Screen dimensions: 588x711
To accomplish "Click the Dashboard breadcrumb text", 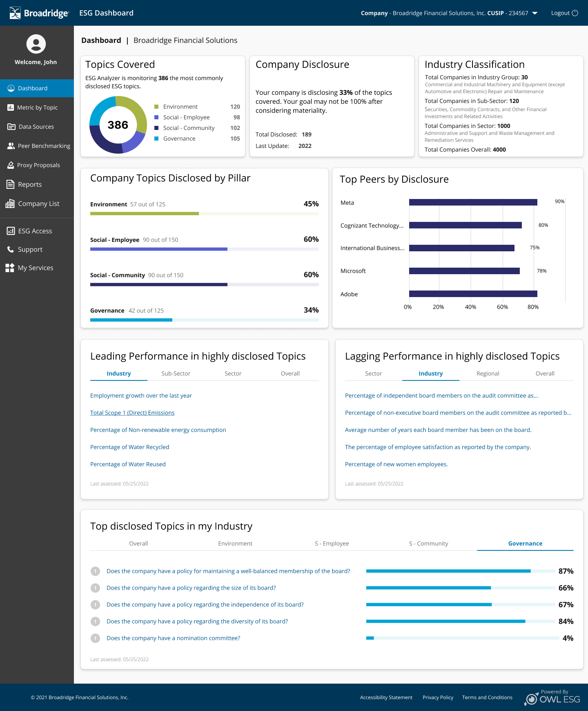I will (x=101, y=40).
